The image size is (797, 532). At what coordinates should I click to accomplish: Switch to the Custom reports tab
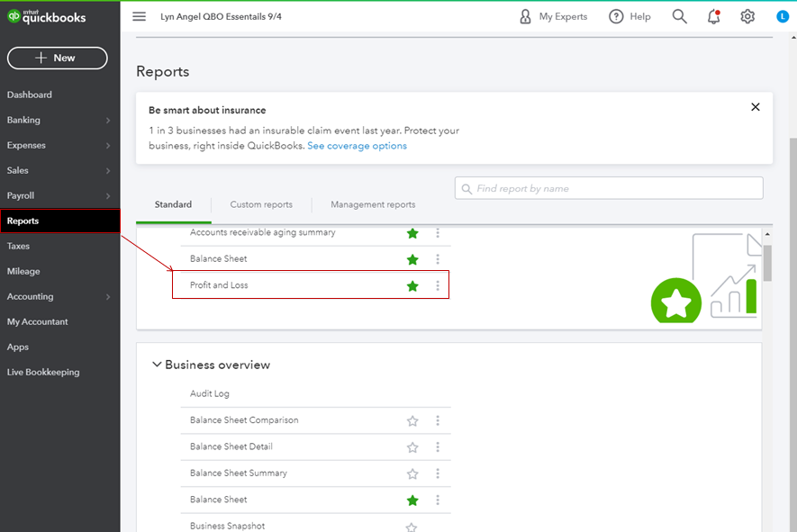[x=261, y=204]
